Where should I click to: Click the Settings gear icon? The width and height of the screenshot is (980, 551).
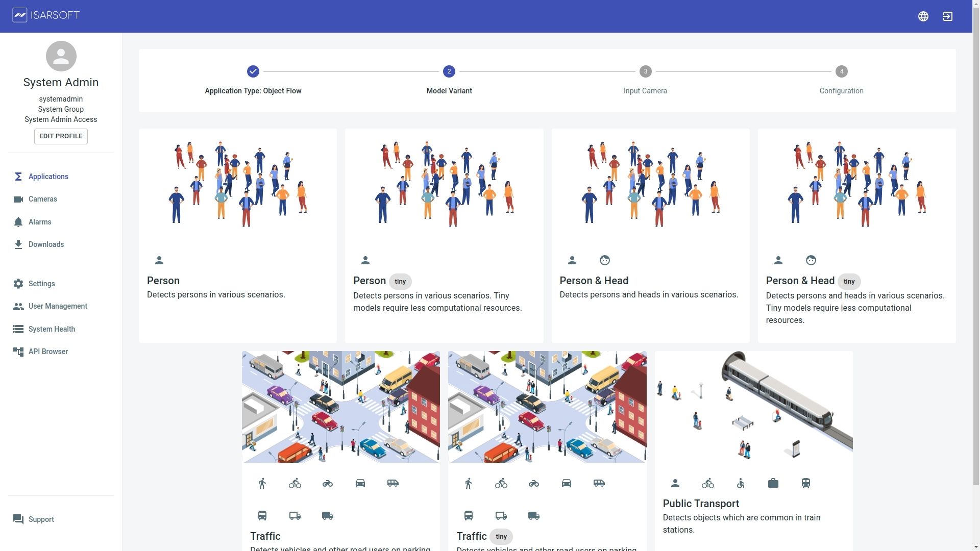(18, 284)
